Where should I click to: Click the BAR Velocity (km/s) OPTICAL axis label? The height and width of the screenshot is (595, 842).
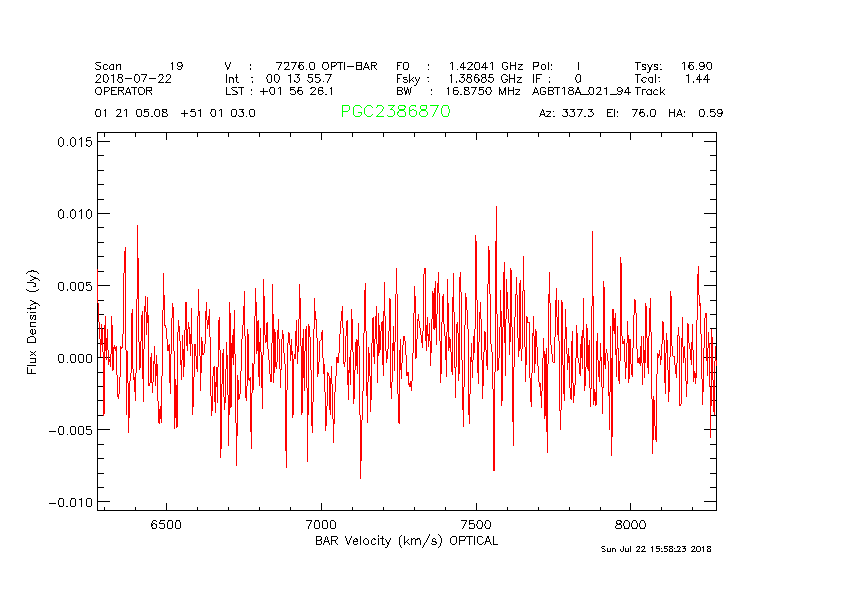(x=406, y=541)
